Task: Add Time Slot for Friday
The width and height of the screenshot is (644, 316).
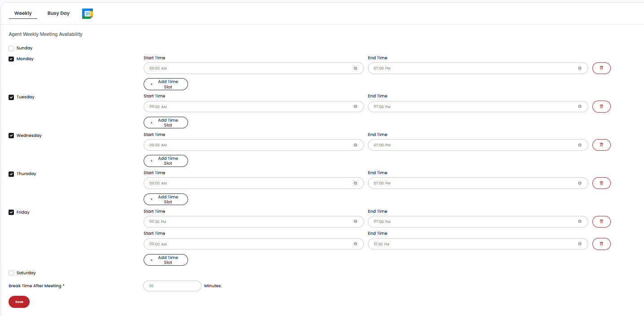Action: 166,260
